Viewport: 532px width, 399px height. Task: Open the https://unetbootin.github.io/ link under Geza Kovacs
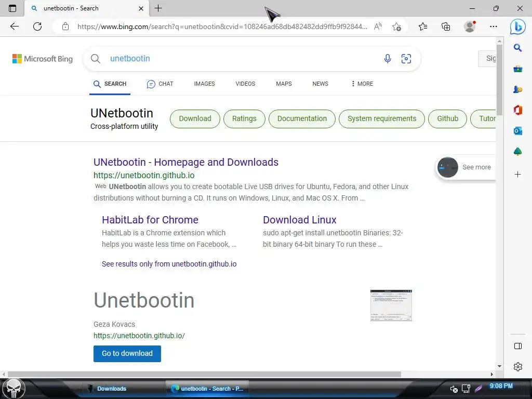139,336
